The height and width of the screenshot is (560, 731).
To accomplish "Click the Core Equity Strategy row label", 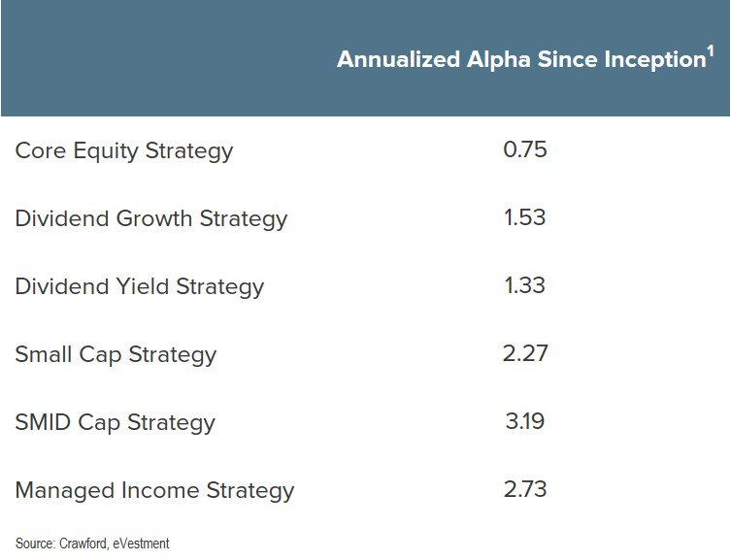I will [124, 151].
